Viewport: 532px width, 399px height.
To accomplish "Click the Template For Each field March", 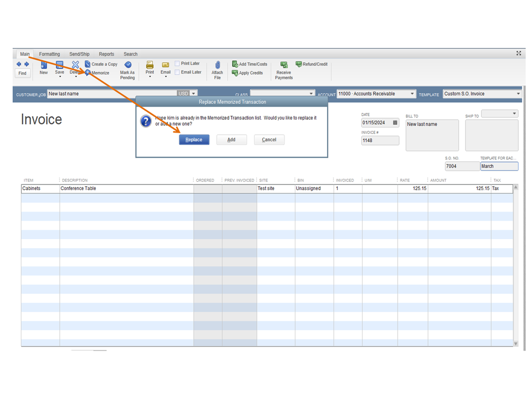I will tap(499, 166).
